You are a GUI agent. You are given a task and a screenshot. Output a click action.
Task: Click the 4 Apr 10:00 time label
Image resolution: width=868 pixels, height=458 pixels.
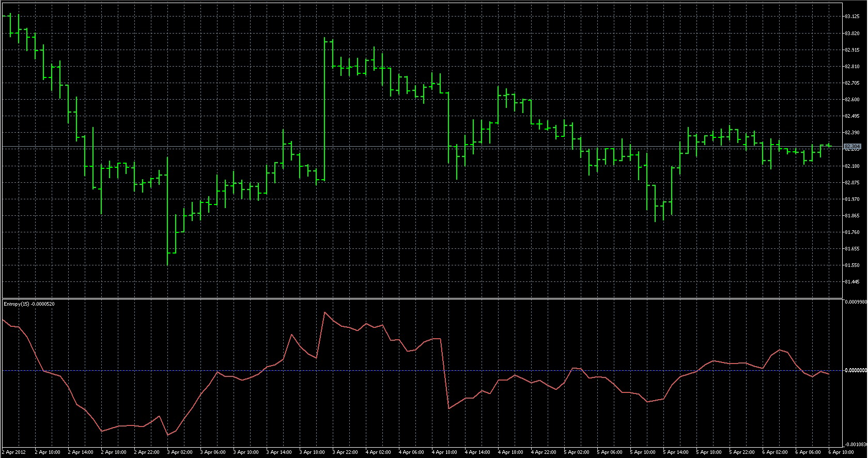pyautogui.click(x=444, y=452)
